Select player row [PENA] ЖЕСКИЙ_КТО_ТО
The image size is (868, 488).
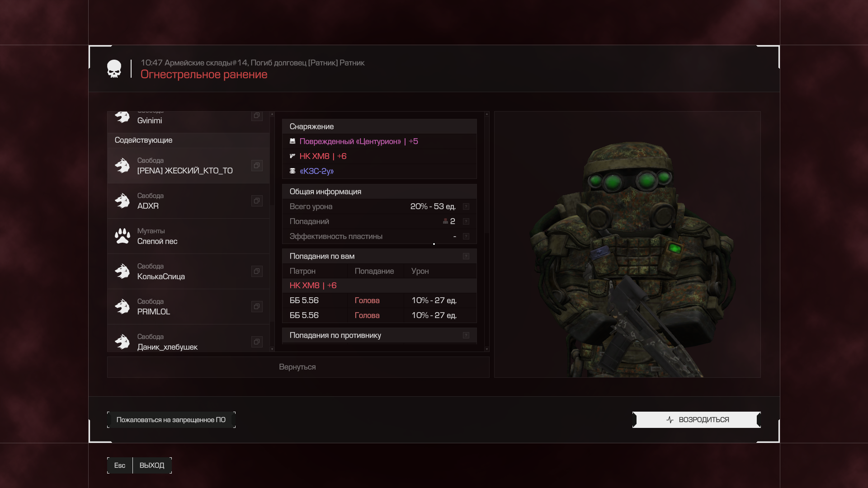(x=189, y=165)
